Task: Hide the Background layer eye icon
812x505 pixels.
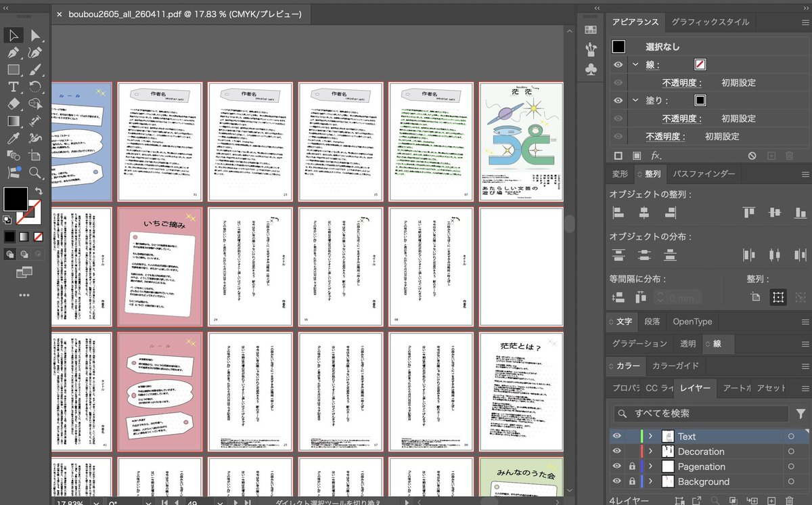Action: 616,481
